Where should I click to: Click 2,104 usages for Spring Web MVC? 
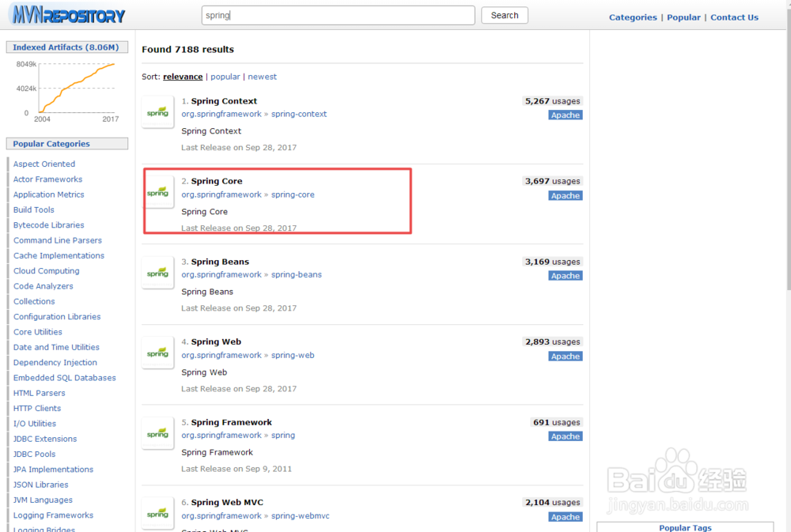click(x=552, y=502)
